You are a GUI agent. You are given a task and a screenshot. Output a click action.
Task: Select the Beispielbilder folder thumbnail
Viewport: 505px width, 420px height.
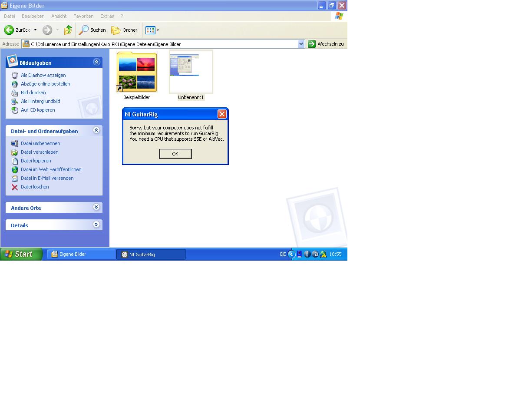pyautogui.click(x=137, y=72)
